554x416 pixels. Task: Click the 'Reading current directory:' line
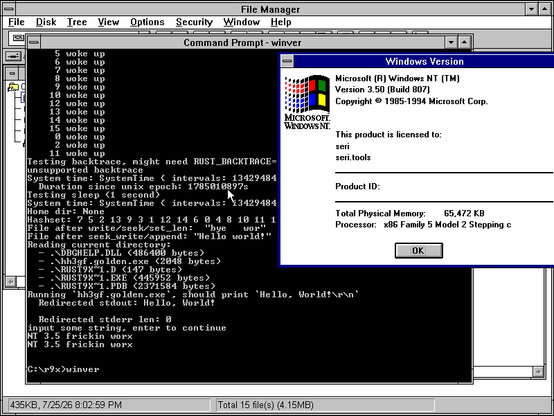[99, 245]
